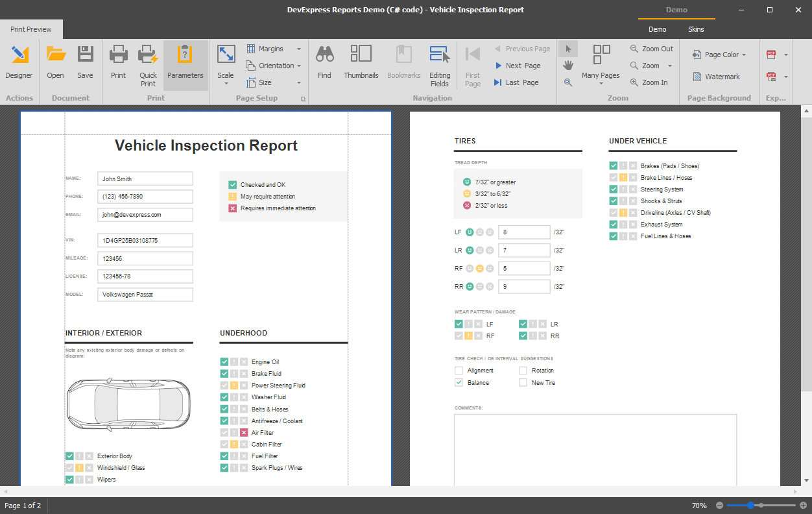Check the Rotation suggestion box
Image resolution: width=812 pixels, height=514 pixels.
523,370
